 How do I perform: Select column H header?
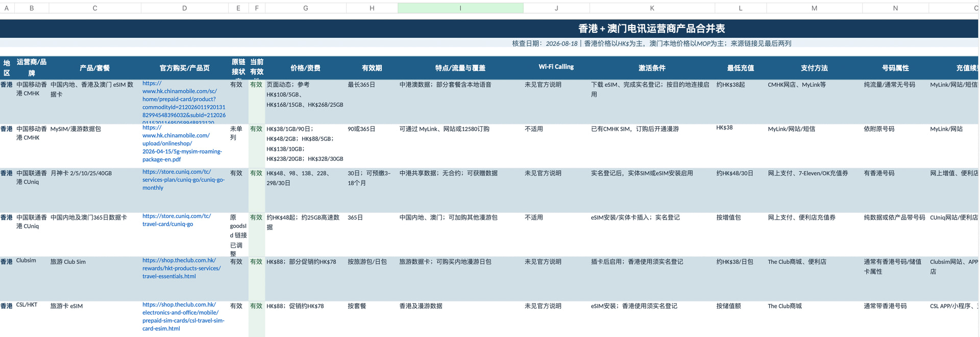pos(372,8)
